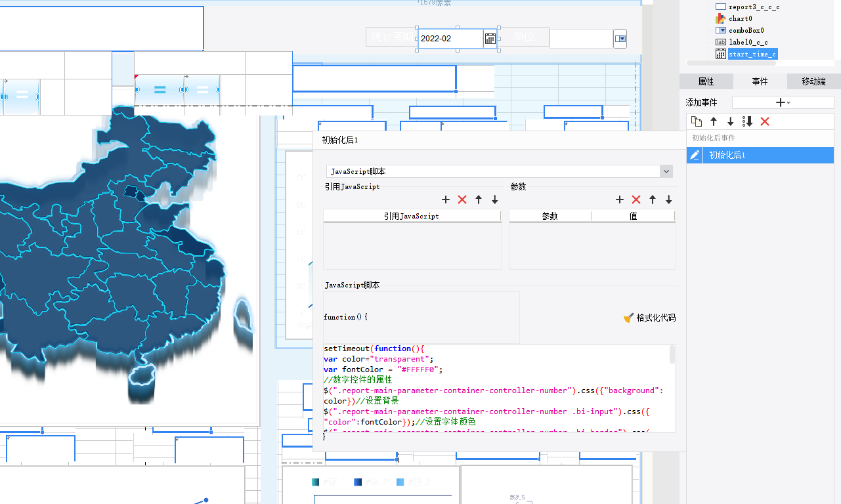Delete parameter using red X in 参数 section

coord(636,199)
